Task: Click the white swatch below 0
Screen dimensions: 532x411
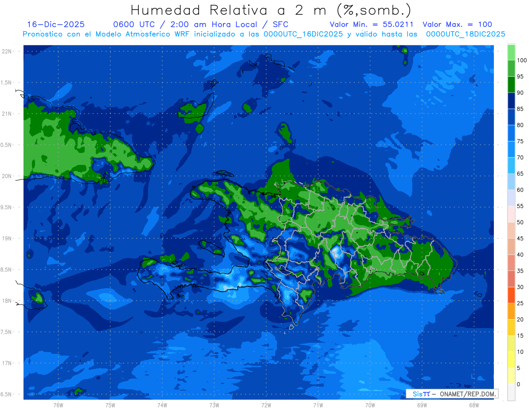Action: coord(511,392)
